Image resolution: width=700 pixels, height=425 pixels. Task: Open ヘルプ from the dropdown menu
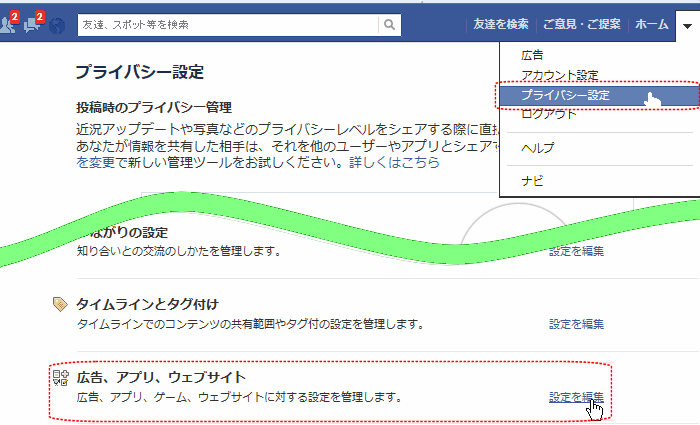(537, 147)
